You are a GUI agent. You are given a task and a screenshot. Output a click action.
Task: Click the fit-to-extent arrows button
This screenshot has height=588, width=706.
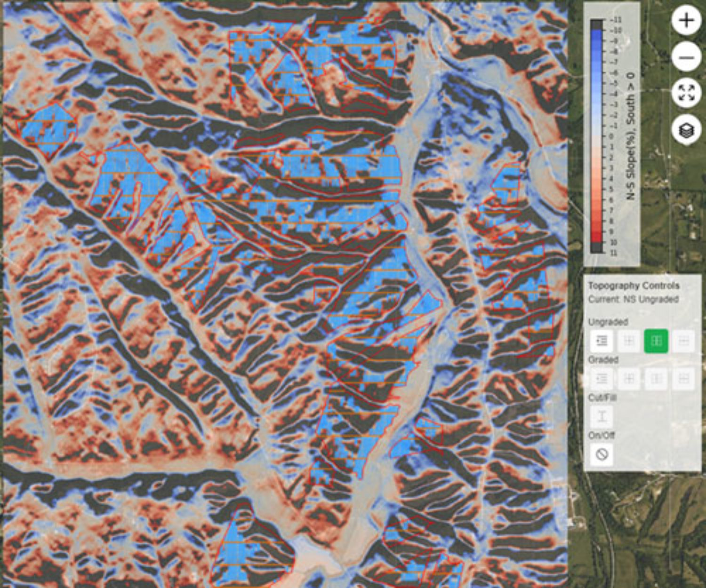point(687,93)
